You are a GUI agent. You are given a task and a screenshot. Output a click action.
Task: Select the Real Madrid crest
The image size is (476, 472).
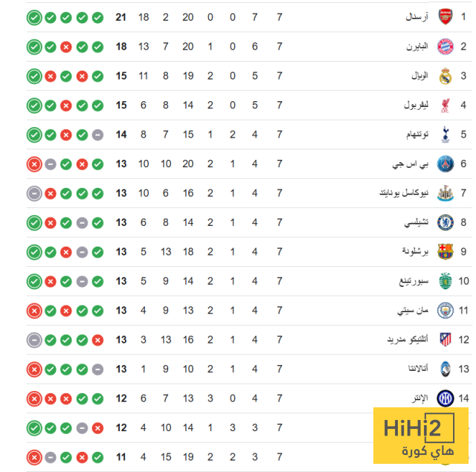tap(445, 76)
